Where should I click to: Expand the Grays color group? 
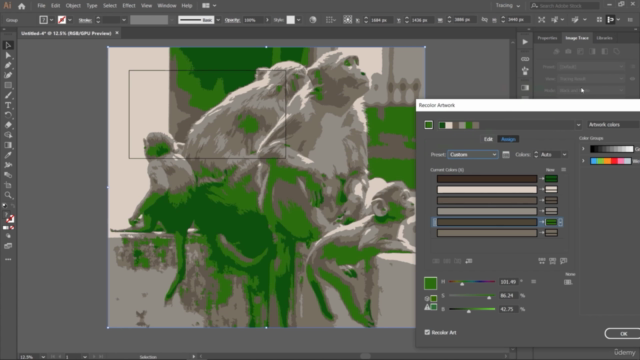click(583, 149)
